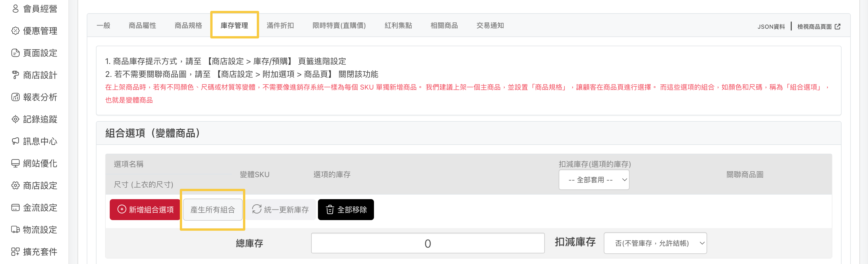
Task: Click the 物流設定 truck icon
Action: [x=16, y=230]
